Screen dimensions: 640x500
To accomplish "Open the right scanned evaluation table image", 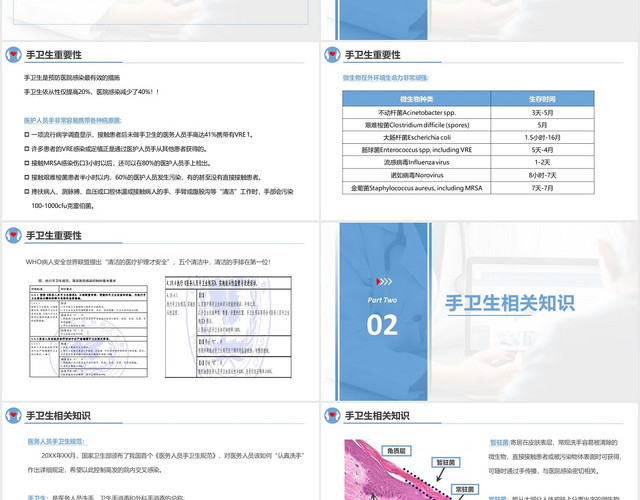I will 229,327.
